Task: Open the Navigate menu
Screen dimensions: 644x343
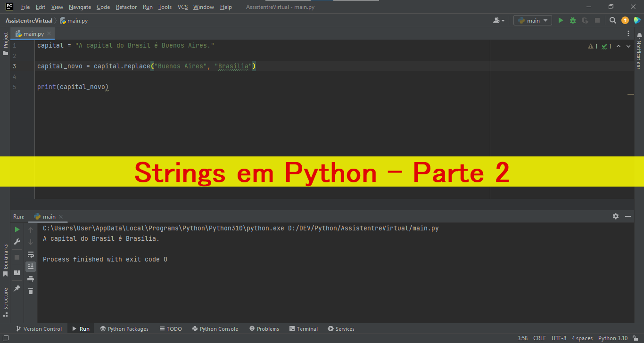Action: point(80,7)
